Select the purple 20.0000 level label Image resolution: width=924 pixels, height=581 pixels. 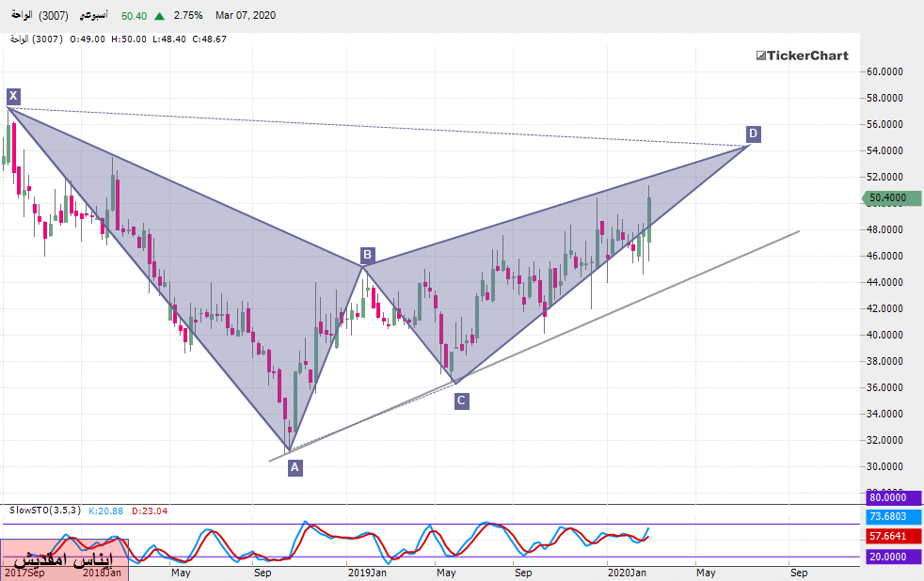[890, 557]
